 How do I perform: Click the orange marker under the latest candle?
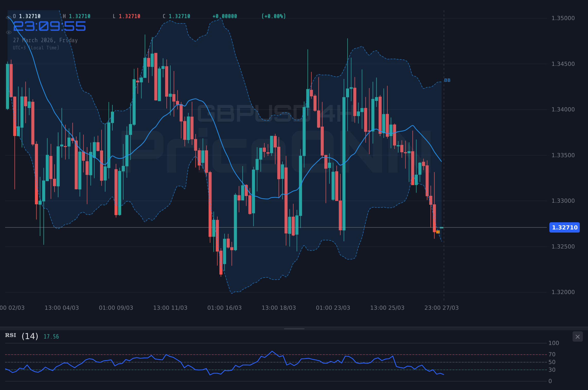point(438,232)
